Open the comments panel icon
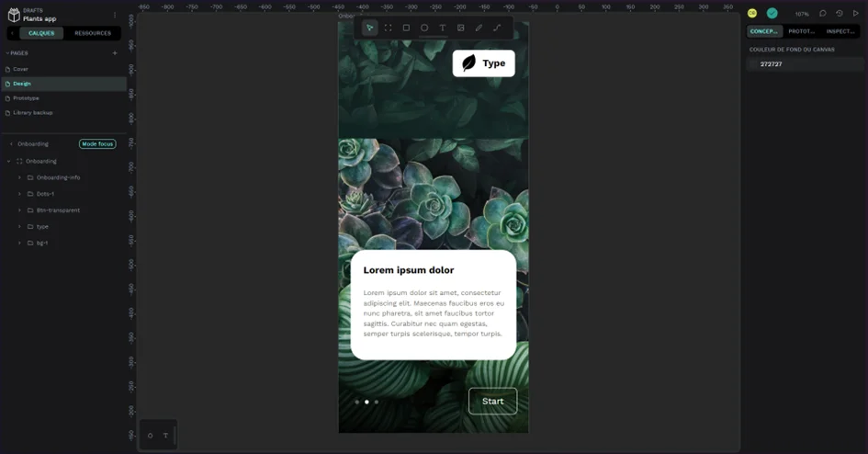Viewport: 868px width, 454px height. [x=823, y=14]
